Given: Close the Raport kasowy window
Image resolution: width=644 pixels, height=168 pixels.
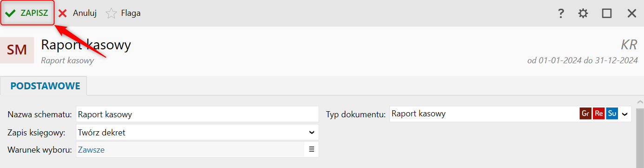Looking at the screenshot, I should pos(632,13).
